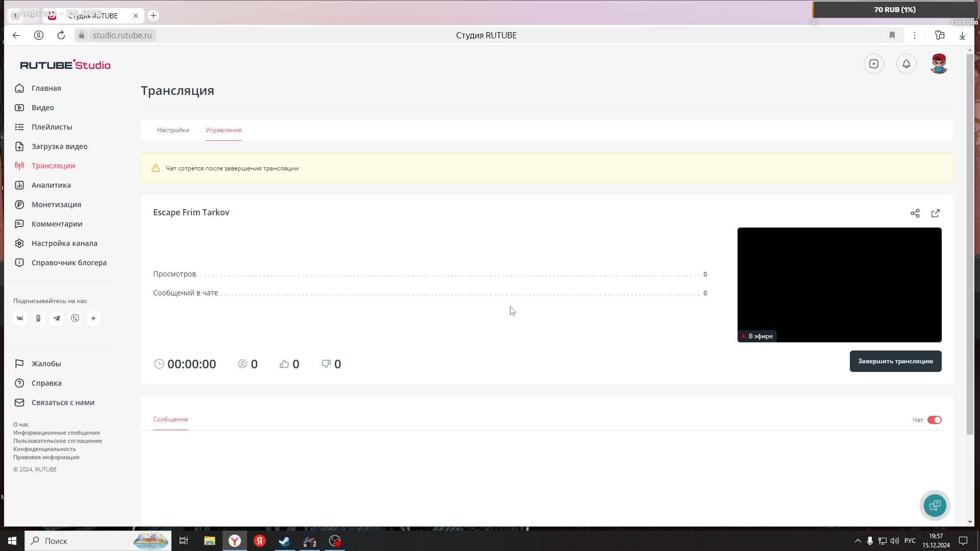Click the studio.rutube.ru address field
Viewport: 980px width, 551px height.
[122, 35]
